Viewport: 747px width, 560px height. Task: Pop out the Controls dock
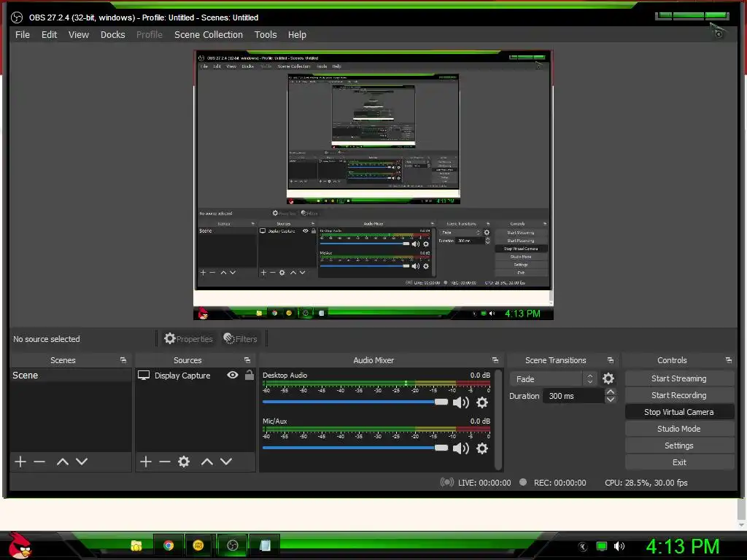point(729,360)
